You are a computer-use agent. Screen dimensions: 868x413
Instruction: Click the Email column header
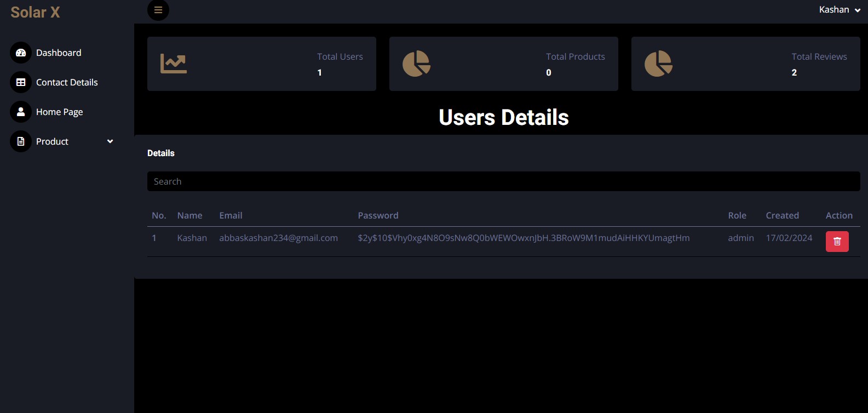[x=231, y=215]
